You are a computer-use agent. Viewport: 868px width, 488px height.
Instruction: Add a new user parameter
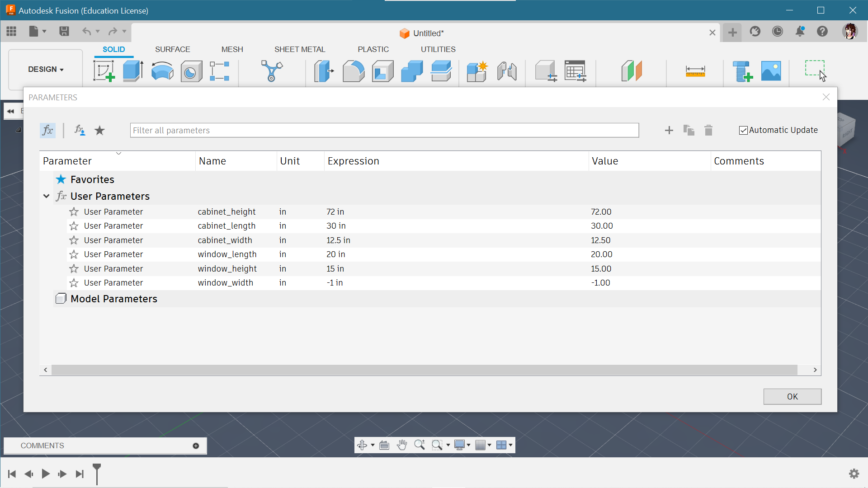coord(669,131)
